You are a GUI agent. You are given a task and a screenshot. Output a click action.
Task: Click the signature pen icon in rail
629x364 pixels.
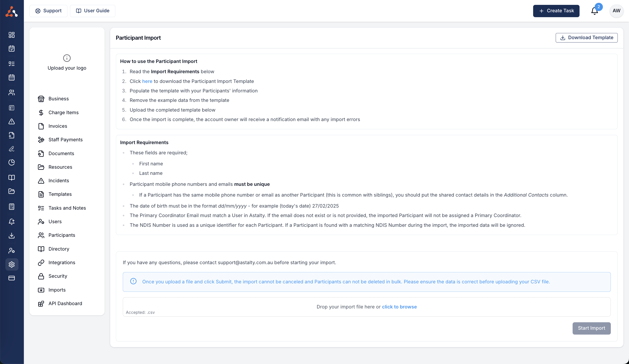12,149
